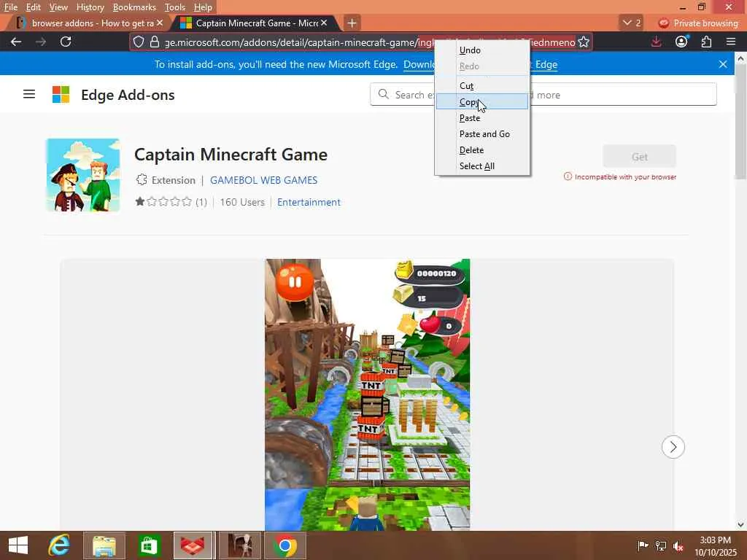Open the View menu

click(x=58, y=7)
